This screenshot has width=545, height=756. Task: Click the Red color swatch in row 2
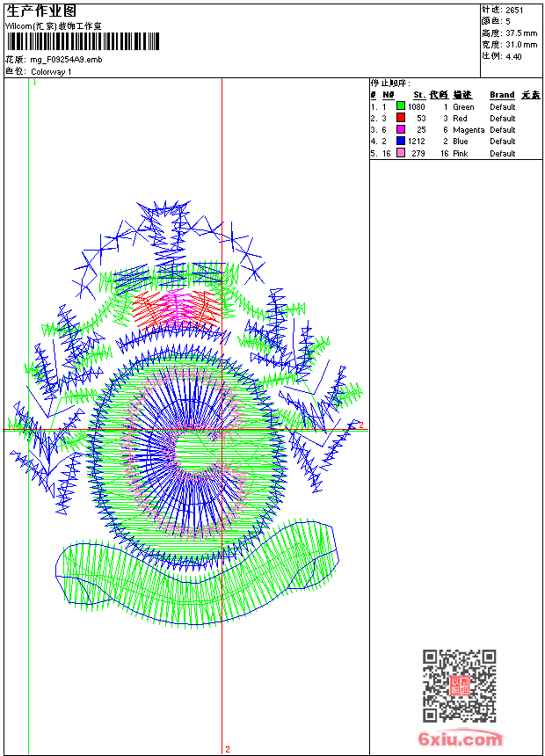400,117
